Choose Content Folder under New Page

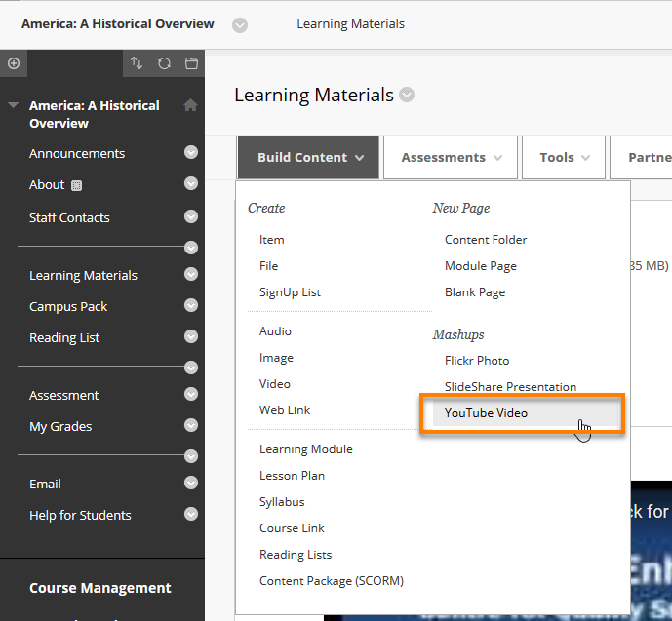(486, 240)
